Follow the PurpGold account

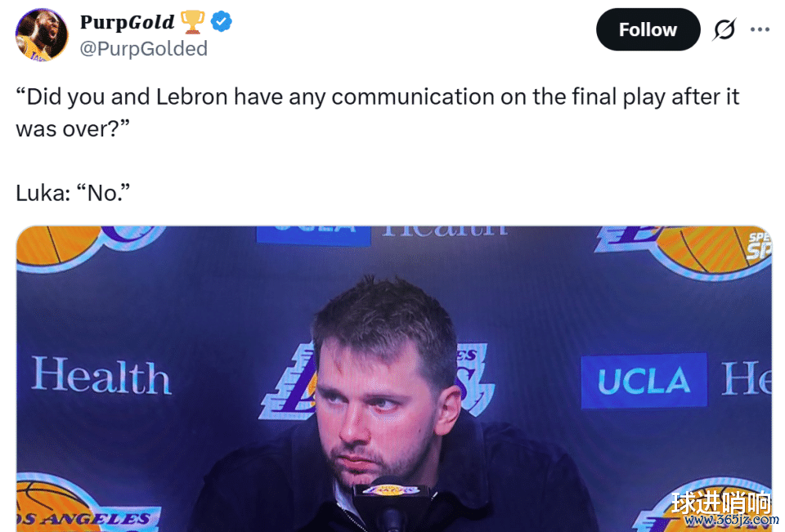click(648, 30)
